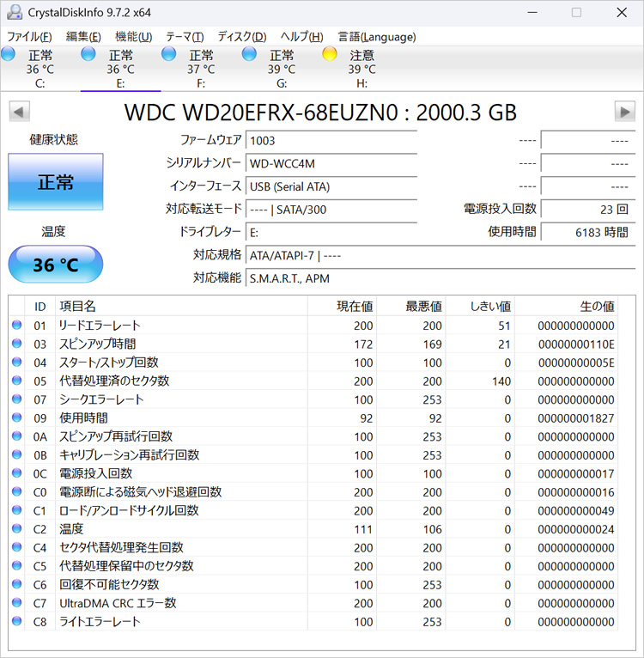Viewport: 644px width, 658px height.
Task: Click the シリアルナンバー text field
Action: click(331, 163)
